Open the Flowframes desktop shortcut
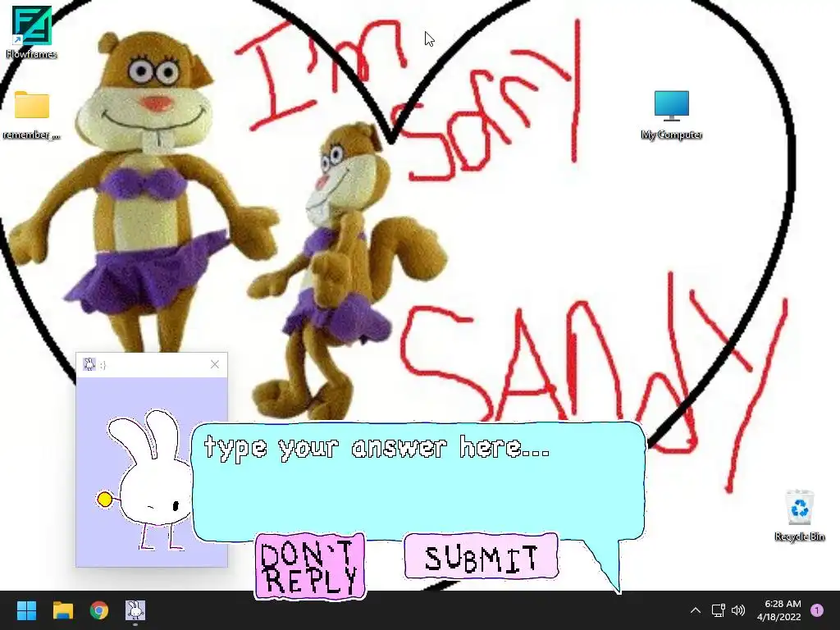 (32, 32)
